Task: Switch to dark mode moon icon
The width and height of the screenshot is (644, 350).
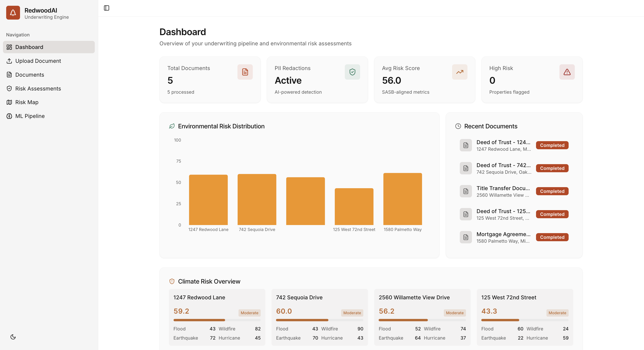Action: 13,337
